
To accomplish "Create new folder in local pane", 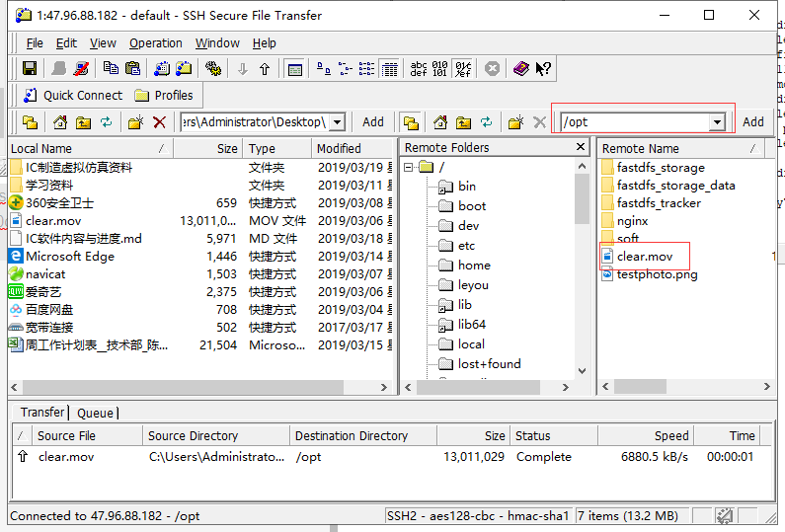I will pyautogui.click(x=135, y=122).
